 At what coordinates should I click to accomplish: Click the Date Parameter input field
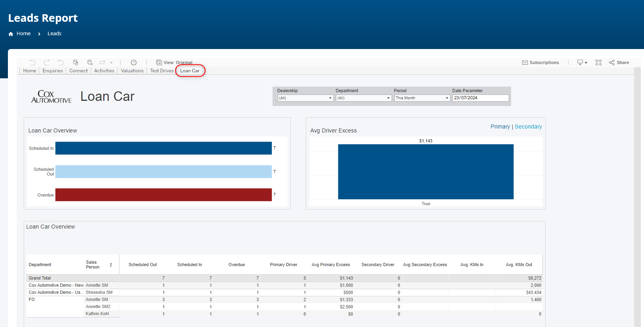pyautogui.click(x=481, y=98)
